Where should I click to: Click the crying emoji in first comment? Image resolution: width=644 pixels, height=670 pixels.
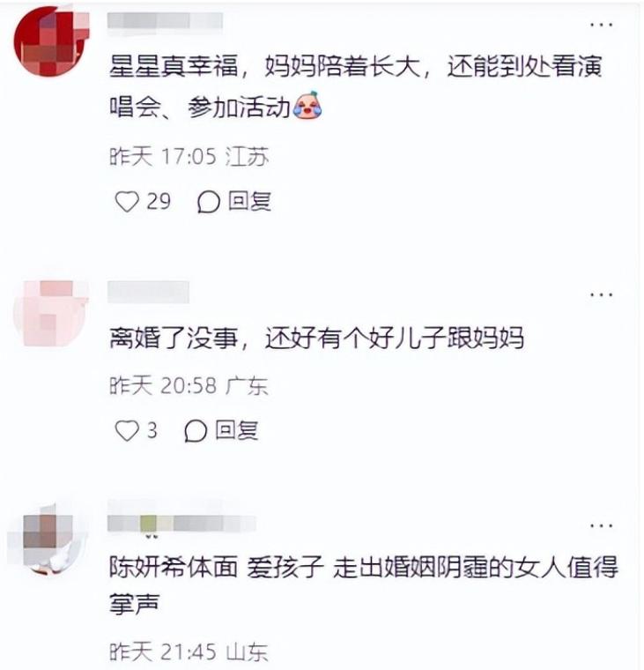coord(307,105)
